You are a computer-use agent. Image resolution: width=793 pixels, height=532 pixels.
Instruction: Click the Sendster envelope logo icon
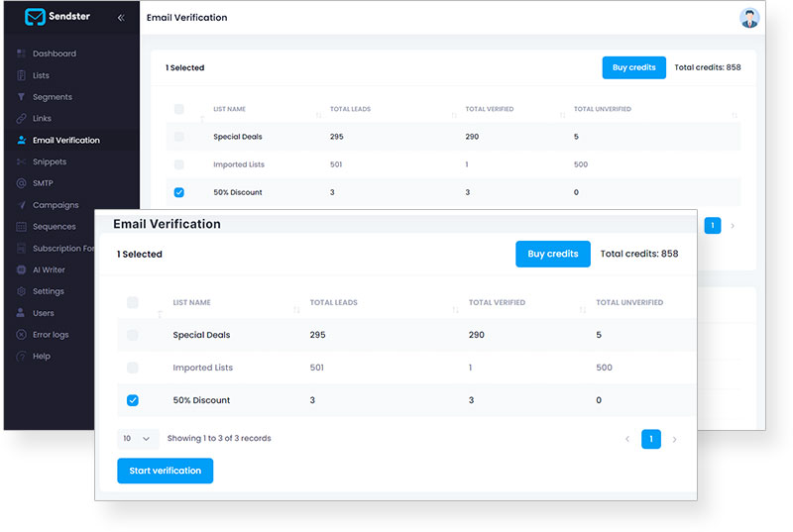click(x=35, y=17)
